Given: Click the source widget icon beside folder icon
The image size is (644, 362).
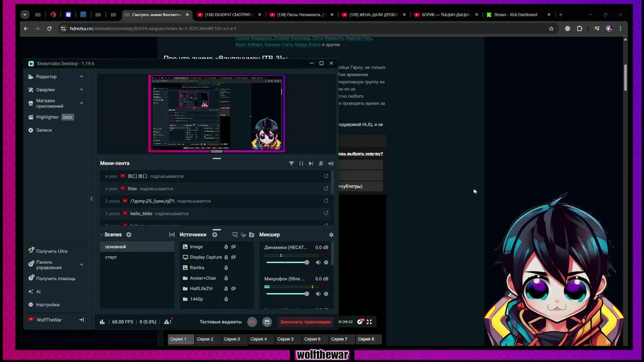Looking at the screenshot, I should 244,235.
